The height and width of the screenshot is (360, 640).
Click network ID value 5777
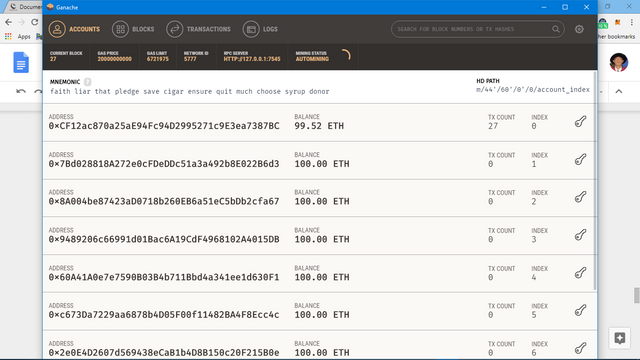(190, 59)
